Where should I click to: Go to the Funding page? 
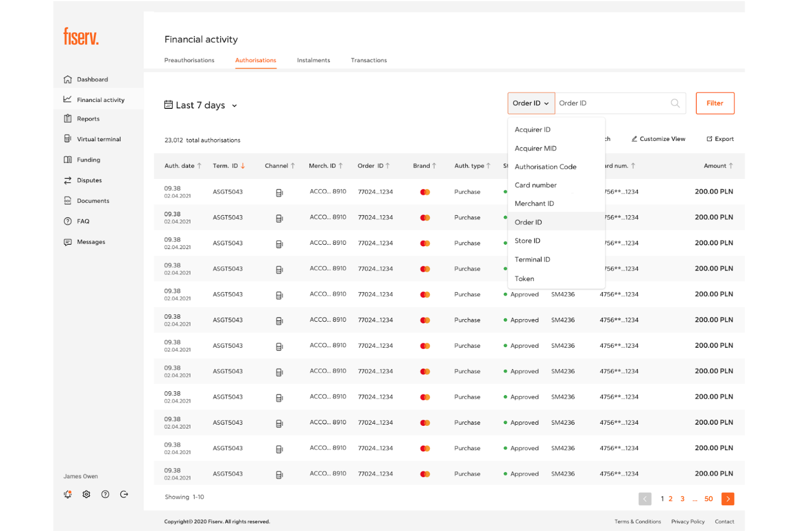pos(88,160)
